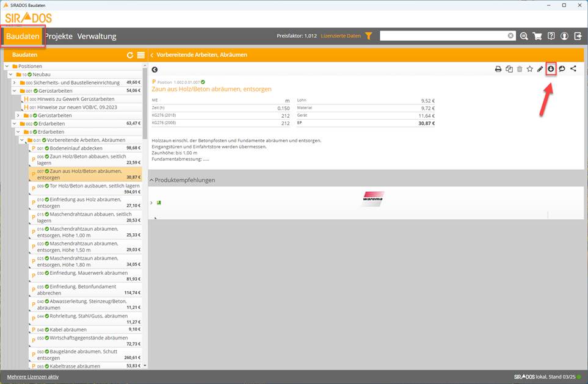Click the Lizenzierte Daten link
Screen dimensions: 588x384
pyautogui.click(x=341, y=36)
